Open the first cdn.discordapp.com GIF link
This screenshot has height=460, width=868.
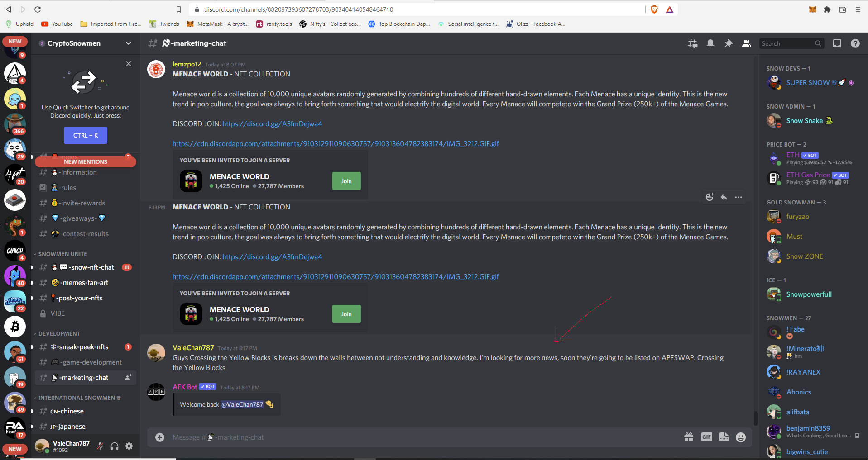[x=336, y=144]
